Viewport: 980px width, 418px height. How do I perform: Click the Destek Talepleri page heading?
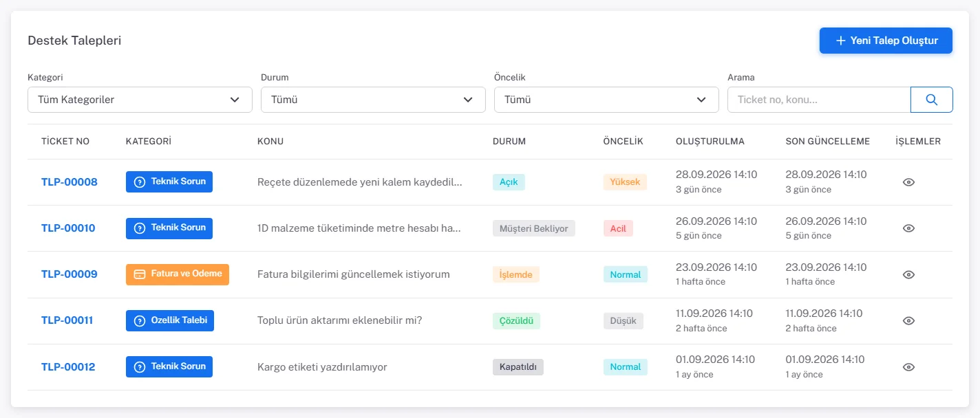[74, 41]
